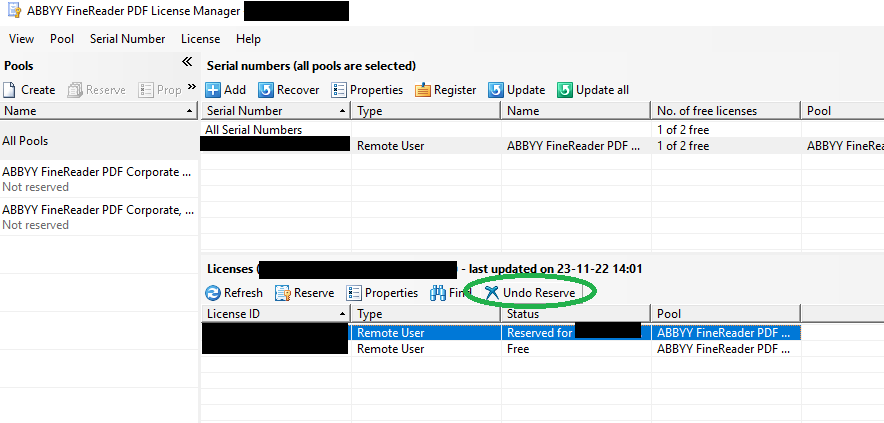Click the No. of free licenses header

pos(726,111)
